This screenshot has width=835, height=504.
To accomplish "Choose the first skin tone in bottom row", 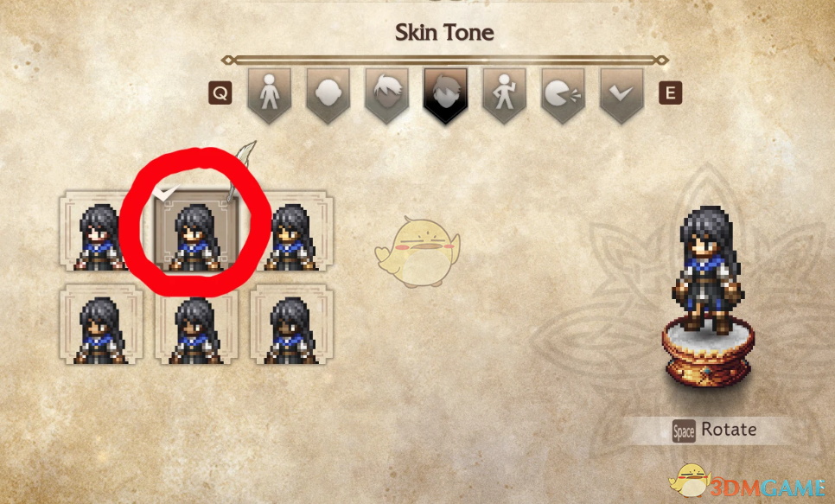I will click(102, 324).
